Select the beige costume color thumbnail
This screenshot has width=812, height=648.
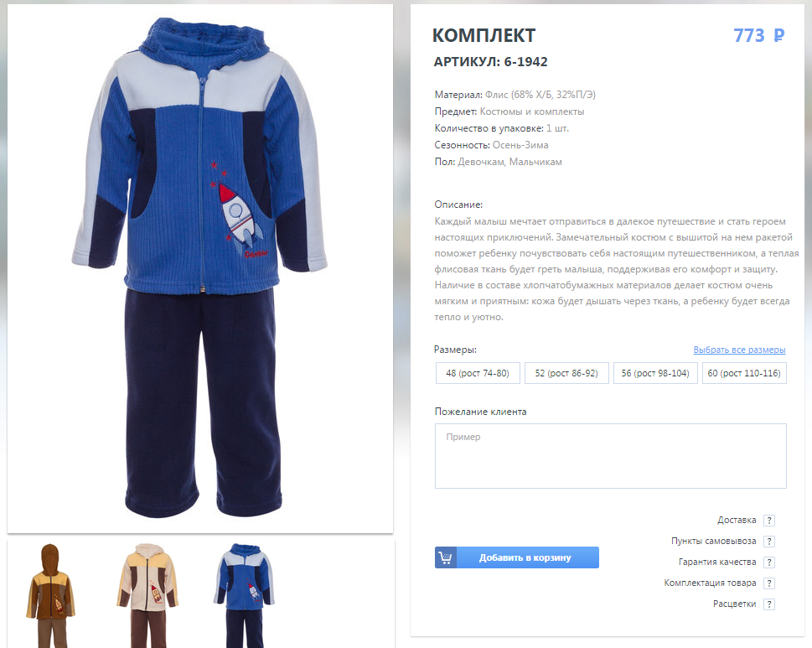click(x=147, y=596)
